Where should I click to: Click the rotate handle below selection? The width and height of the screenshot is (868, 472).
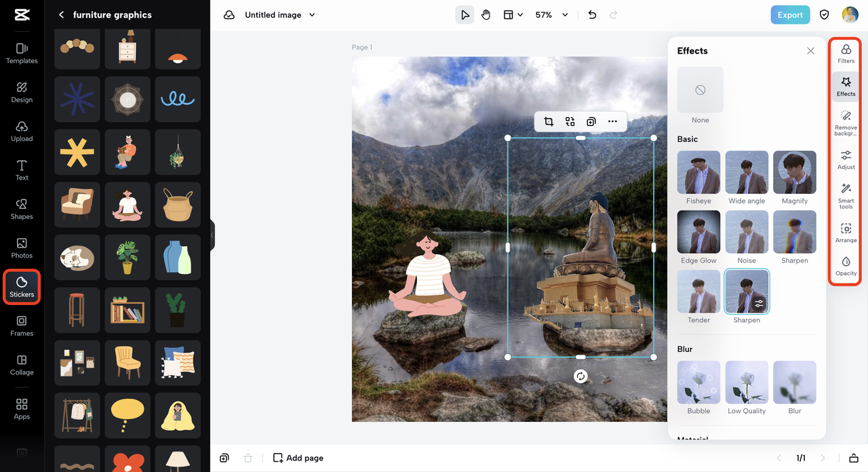click(580, 376)
